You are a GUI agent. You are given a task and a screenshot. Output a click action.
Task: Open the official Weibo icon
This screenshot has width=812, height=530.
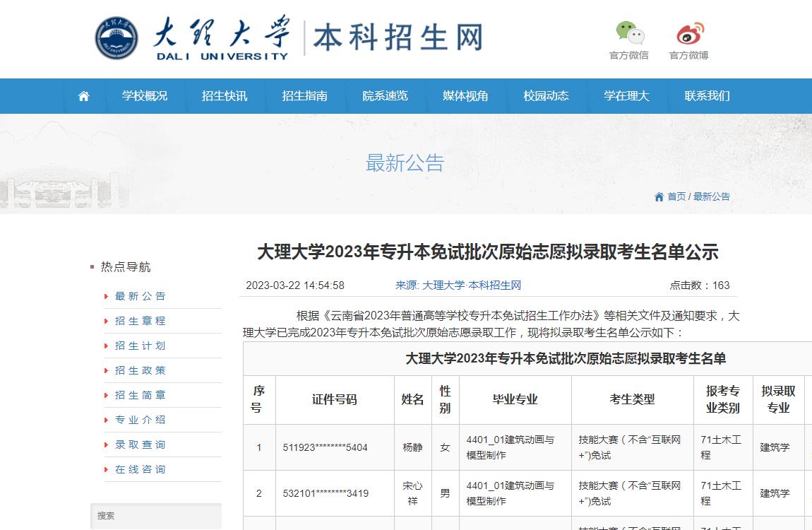point(691,33)
